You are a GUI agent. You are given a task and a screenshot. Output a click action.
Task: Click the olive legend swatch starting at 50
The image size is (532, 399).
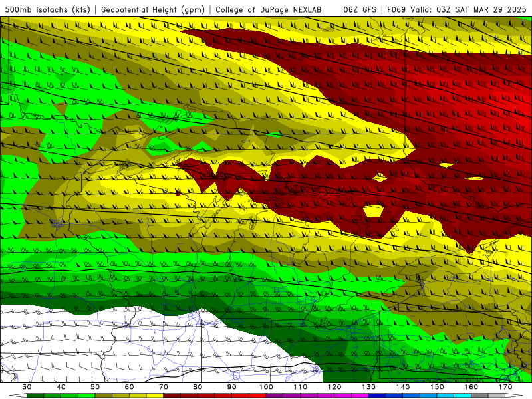pos(104,396)
